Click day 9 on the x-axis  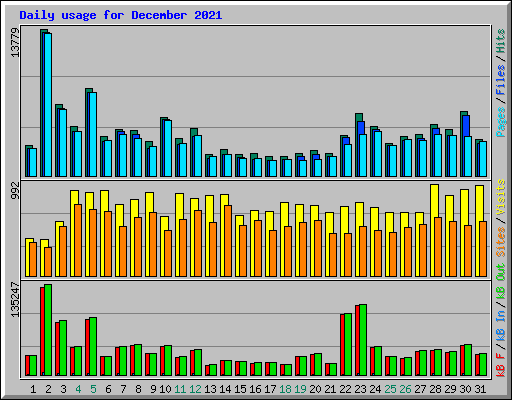[x=153, y=389]
